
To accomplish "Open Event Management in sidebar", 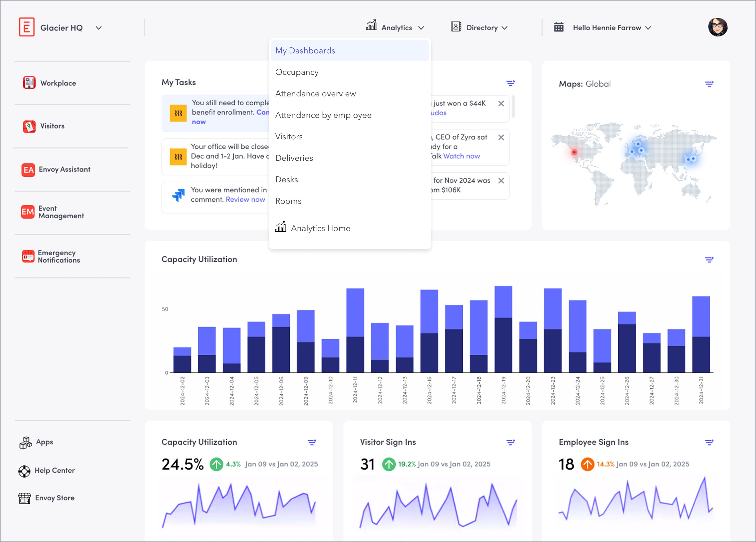I will 53,212.
